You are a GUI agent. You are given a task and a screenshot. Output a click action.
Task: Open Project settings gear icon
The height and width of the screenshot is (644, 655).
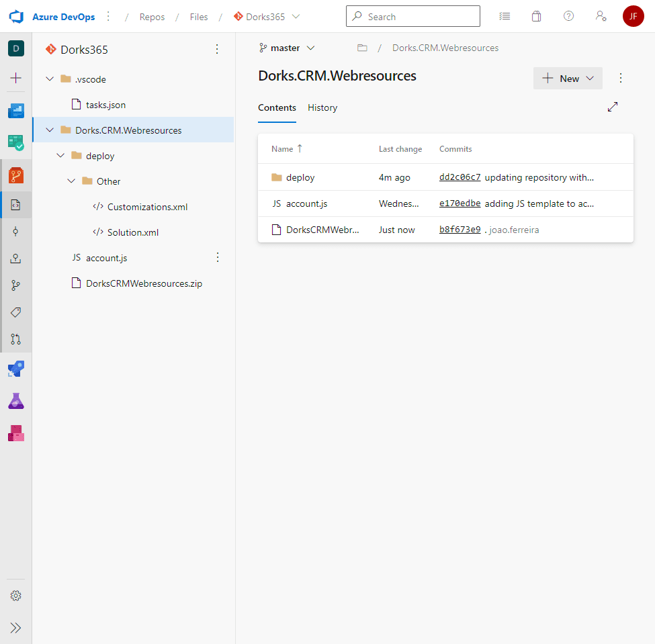click(16, 596)
